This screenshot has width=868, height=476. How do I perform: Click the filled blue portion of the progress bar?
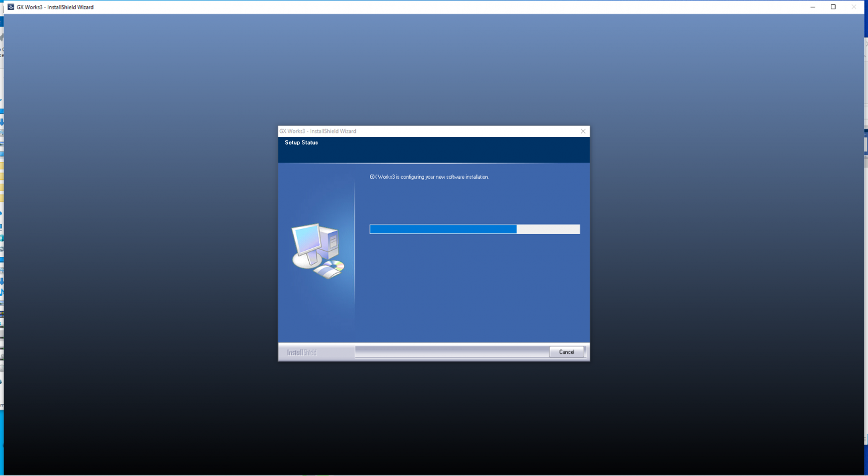click(443, 229)
